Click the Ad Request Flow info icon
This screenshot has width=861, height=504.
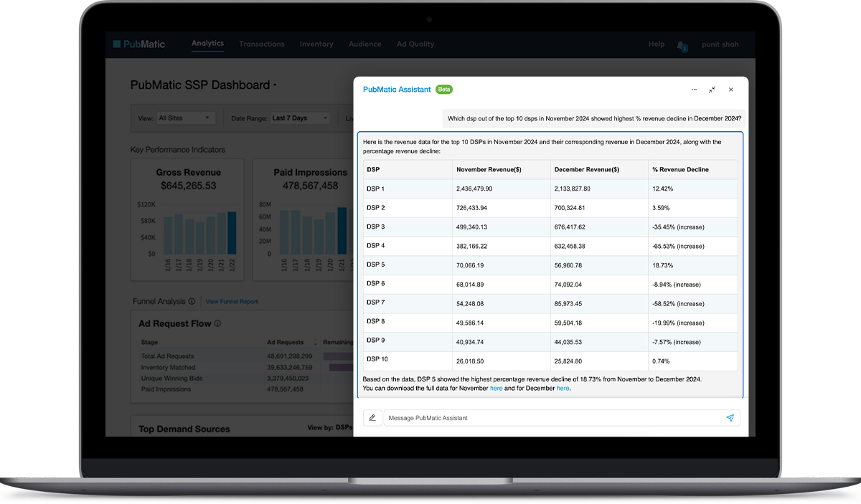click(218, 323)
